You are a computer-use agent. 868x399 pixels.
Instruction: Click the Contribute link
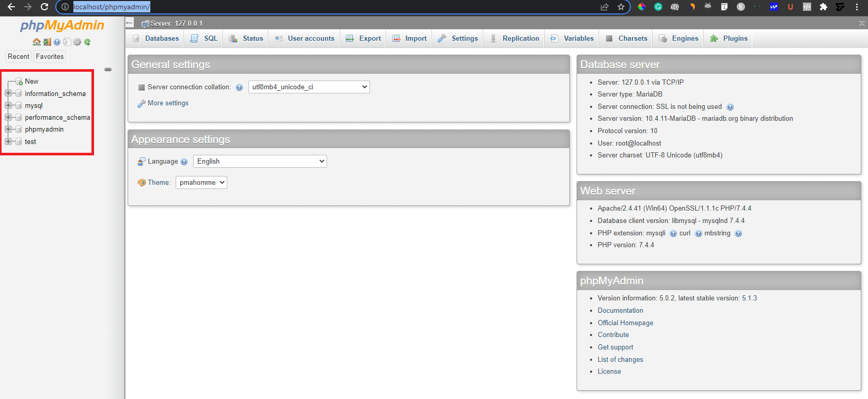[613, 335]
